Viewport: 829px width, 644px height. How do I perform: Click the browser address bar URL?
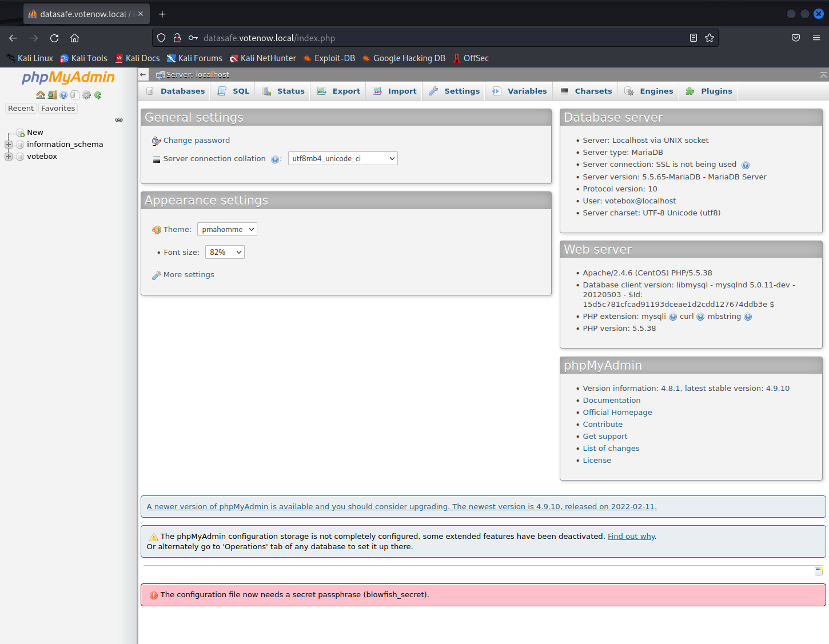click(269, 38)
